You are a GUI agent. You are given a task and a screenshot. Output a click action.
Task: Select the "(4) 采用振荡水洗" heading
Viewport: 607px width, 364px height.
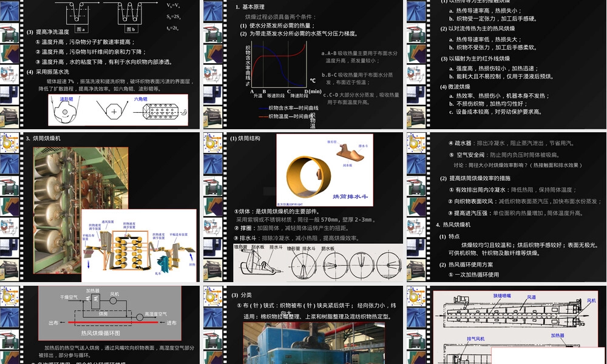coord(48,72)
